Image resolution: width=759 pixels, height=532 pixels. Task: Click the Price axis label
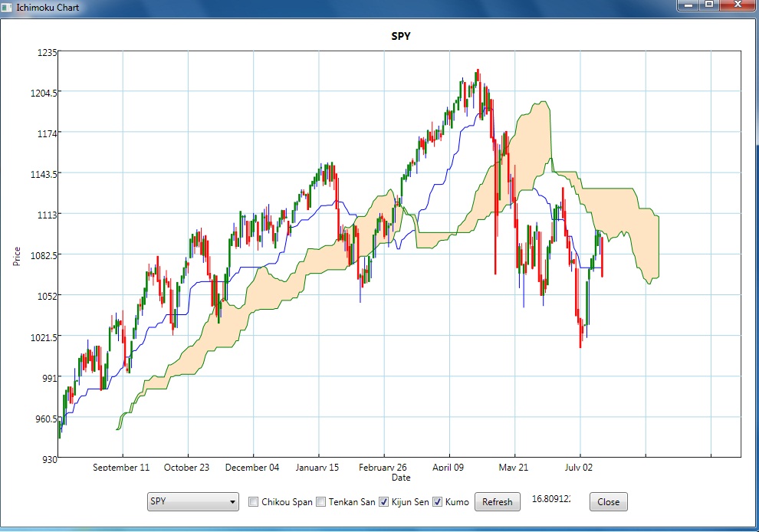(x=16, y=255)
